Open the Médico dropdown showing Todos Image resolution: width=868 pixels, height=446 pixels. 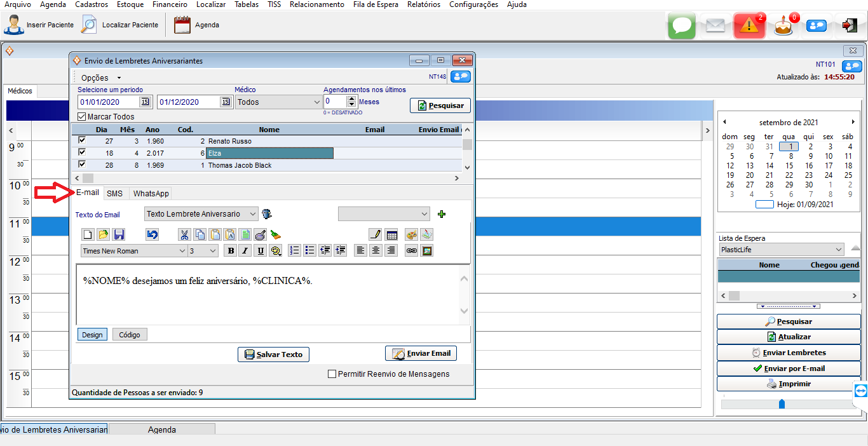[278, 102]
